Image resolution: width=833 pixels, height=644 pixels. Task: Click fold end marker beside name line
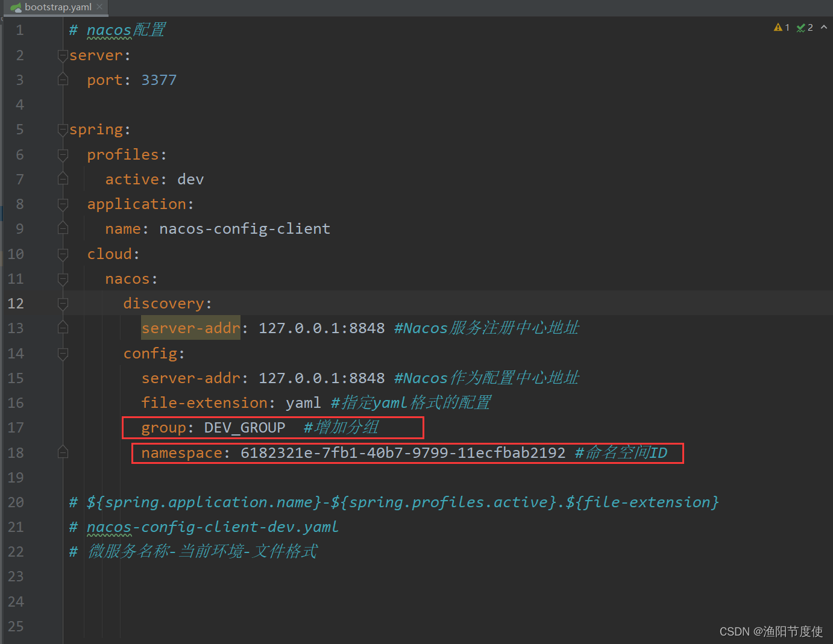pyautogui.click(x=63, y=229)
